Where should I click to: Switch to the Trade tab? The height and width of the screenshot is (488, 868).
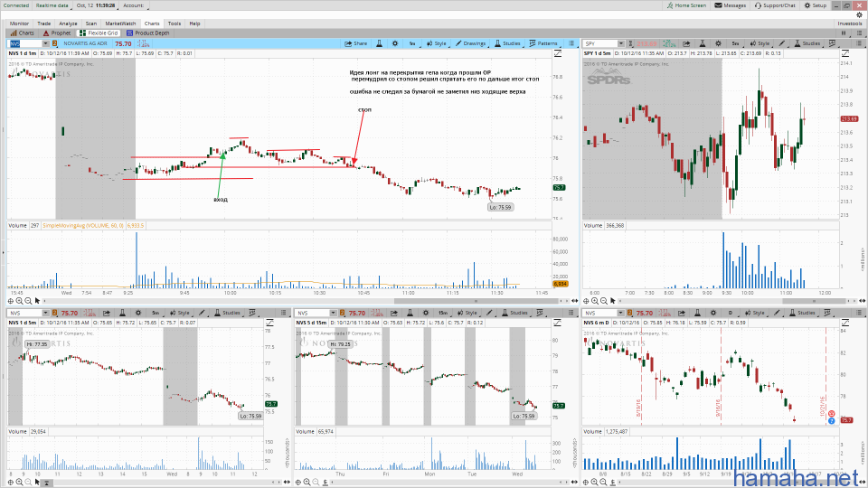43,23
